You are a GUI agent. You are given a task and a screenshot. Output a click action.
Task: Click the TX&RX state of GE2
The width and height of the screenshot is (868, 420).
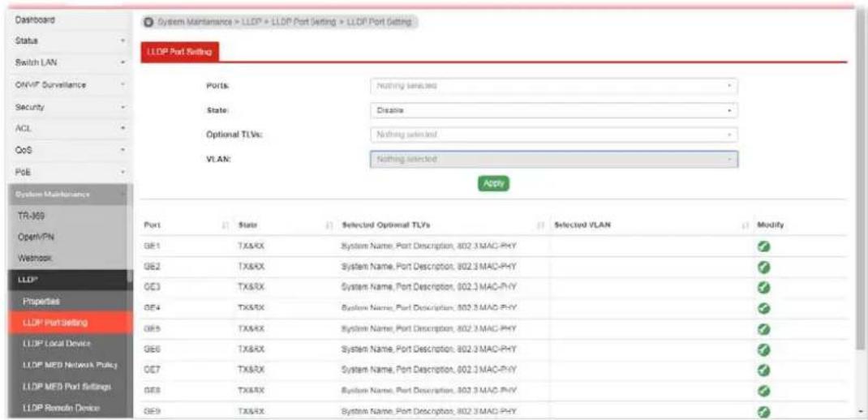tap(251, 268)
